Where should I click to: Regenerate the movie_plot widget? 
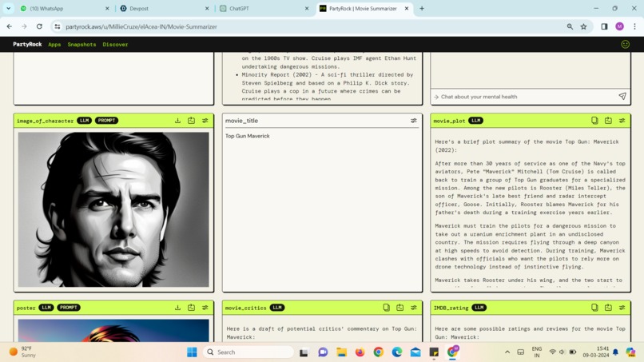[608, 121]
